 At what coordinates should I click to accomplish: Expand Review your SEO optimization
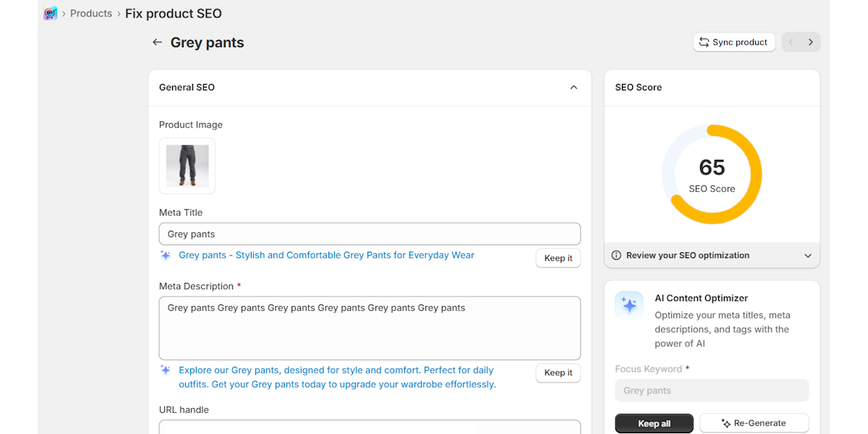coord(808,255)
